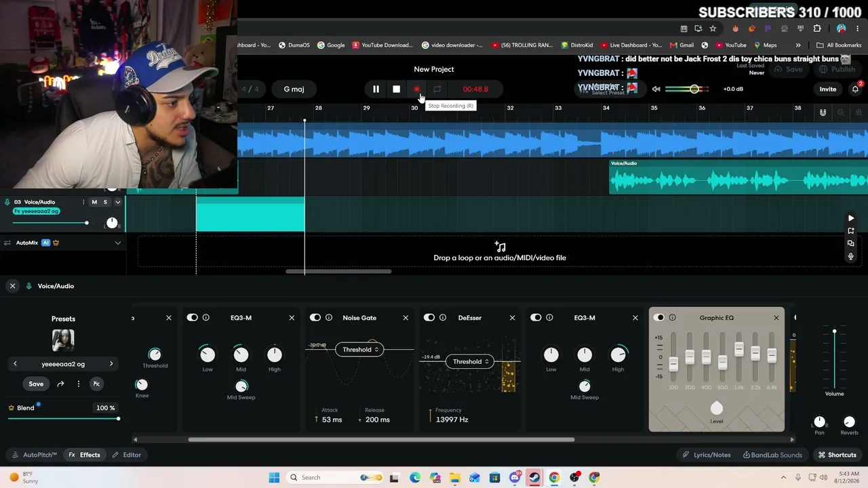Switch to the AutoPitch tab
The height and width of the screenshot is (488, 868).
(35, 455)
